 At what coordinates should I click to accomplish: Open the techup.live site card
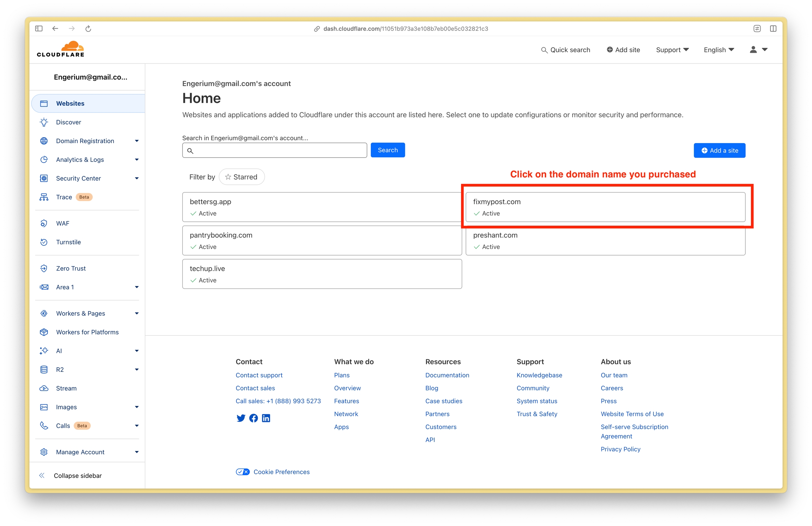[322, 274]
